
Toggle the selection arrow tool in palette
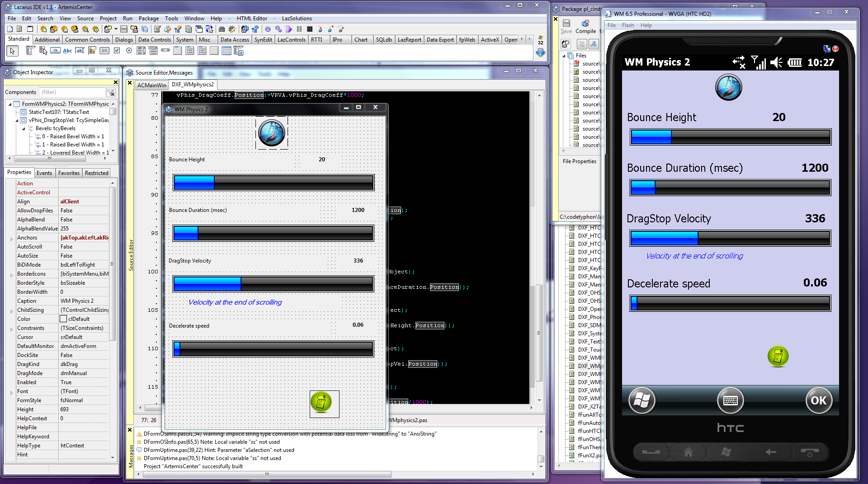[12, 51]
